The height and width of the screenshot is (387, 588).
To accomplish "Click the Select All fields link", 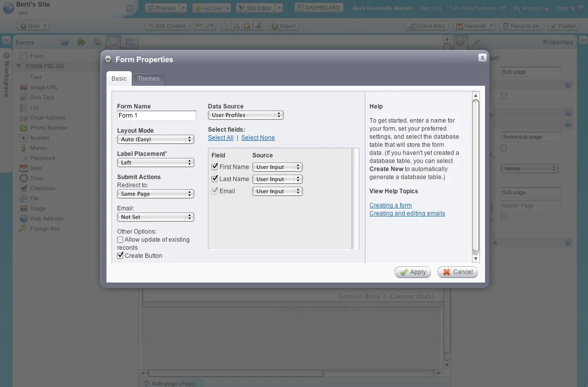I will point(221,137).
